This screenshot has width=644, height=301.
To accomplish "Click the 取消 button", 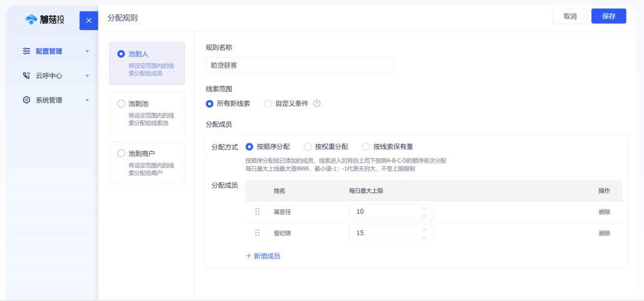I will [x=569, y=16].
